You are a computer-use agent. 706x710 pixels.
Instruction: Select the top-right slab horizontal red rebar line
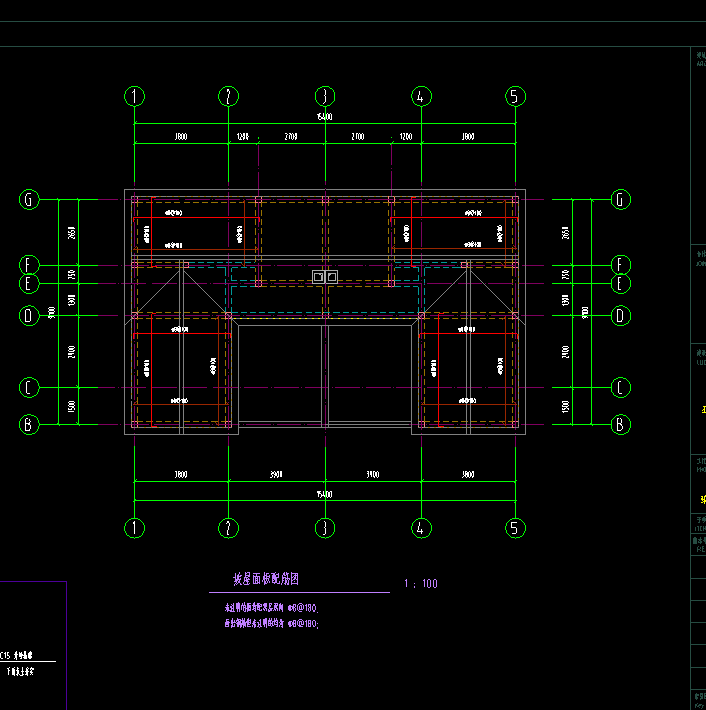[x=454, y=218]
